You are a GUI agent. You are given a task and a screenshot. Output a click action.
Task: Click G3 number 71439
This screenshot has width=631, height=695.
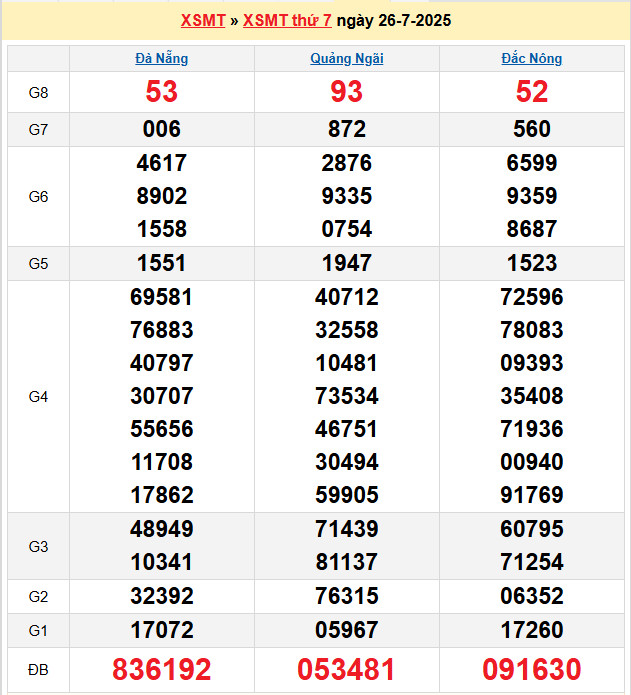pos(347,529)
